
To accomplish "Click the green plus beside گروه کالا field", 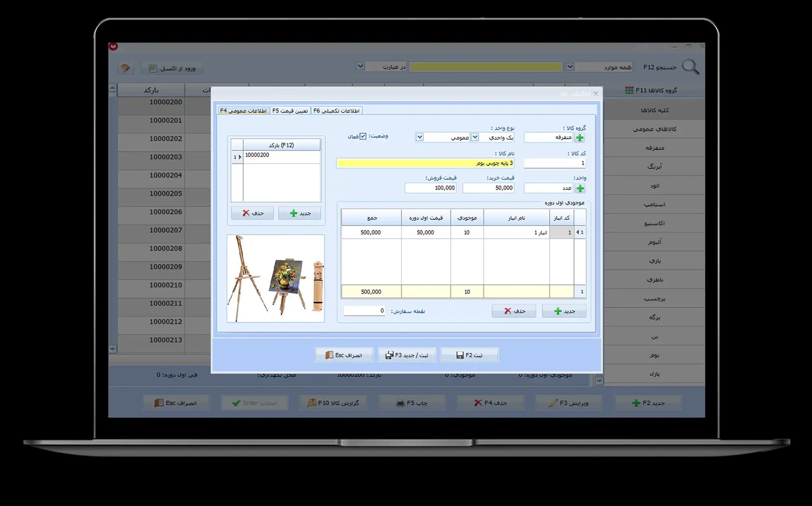I will tap(580, 138).
